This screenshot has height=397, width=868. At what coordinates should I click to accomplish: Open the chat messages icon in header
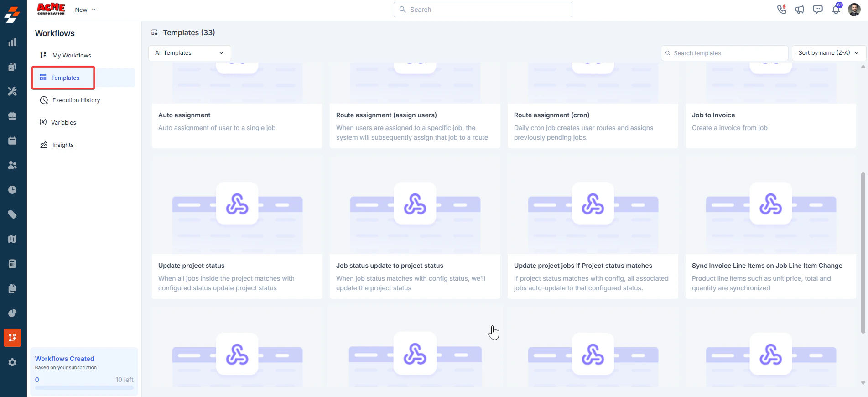[x=818, y=10]
